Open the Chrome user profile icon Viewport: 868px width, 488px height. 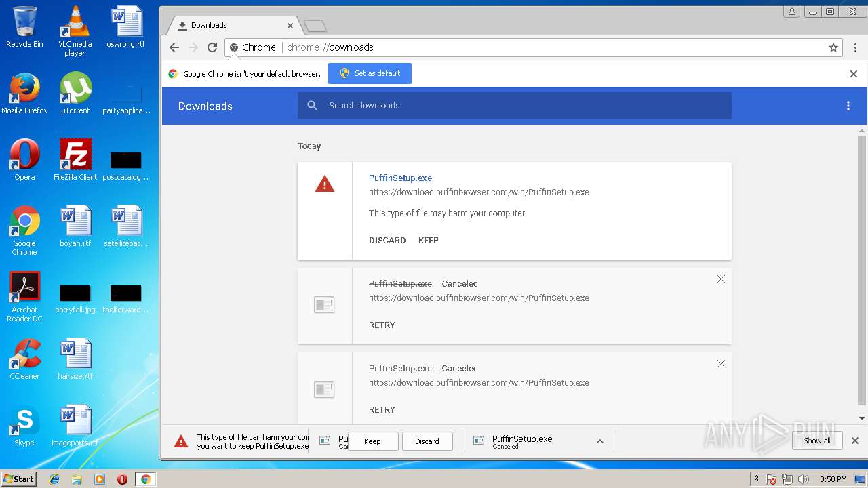pos(792,12)
